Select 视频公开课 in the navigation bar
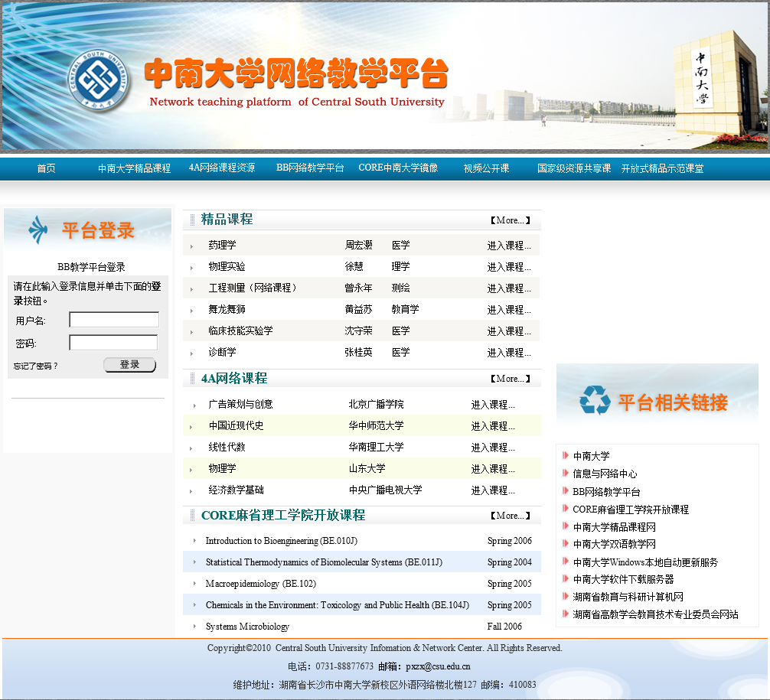The height and width of the screenshot is (700, 770). coord(486,168)
